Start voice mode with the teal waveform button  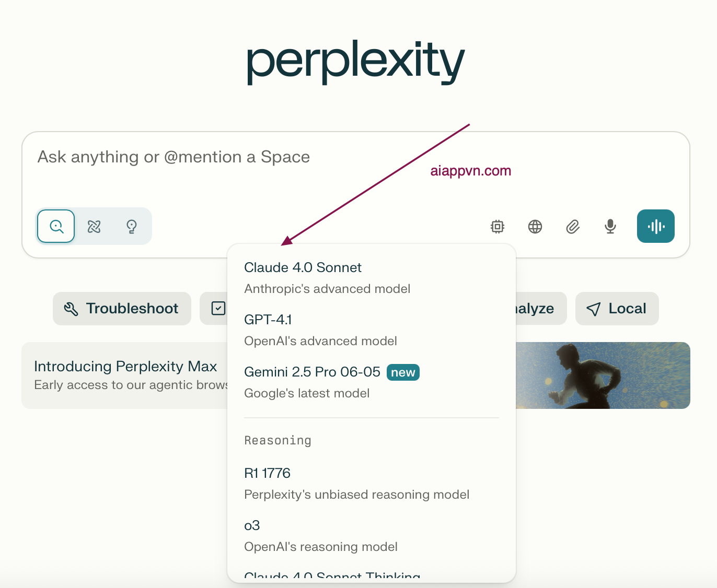(x=656, y=226)
